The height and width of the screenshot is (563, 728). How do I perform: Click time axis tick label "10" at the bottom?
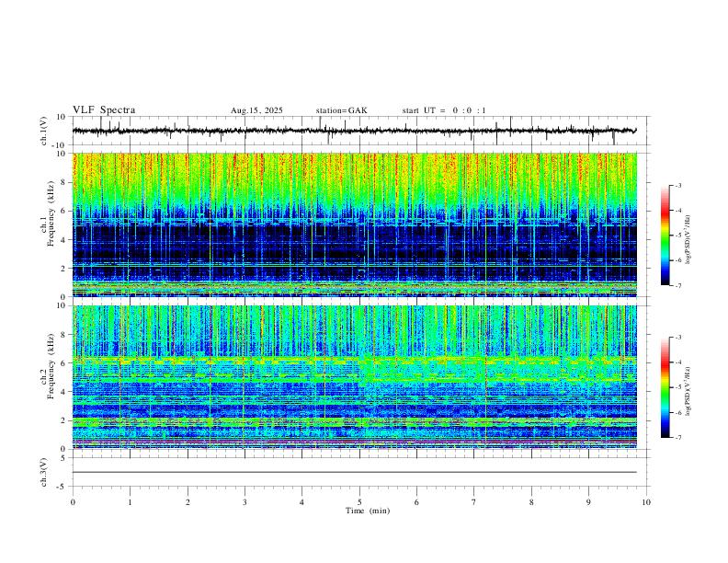(x=646, y=502)
